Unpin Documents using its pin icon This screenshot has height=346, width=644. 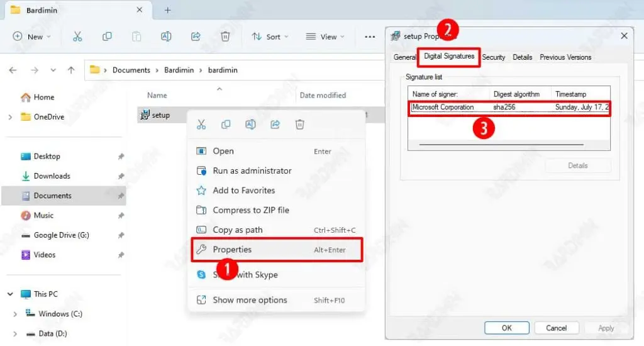[121, 196]
